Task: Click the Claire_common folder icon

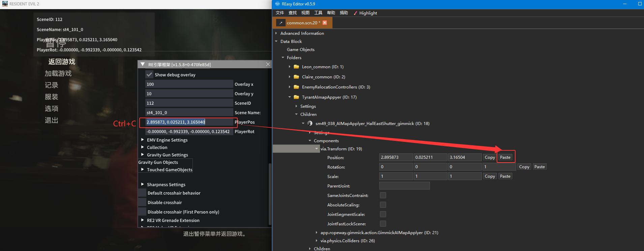Action: [296, 77]
